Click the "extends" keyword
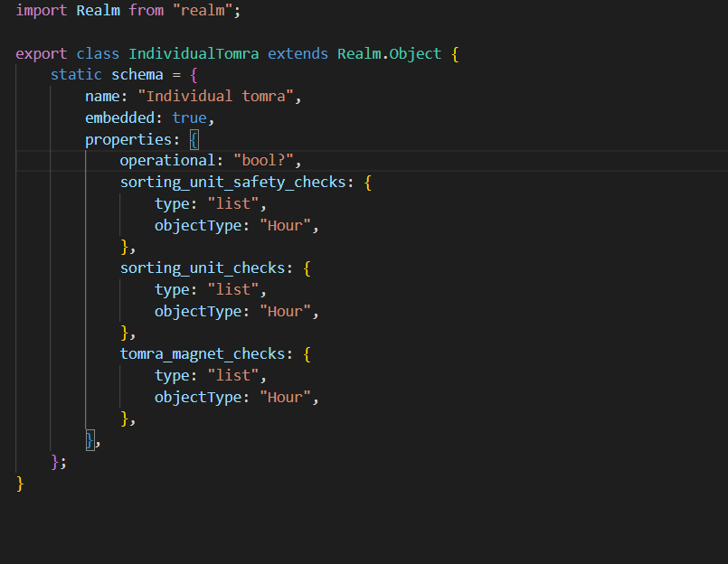 point(298,53)
